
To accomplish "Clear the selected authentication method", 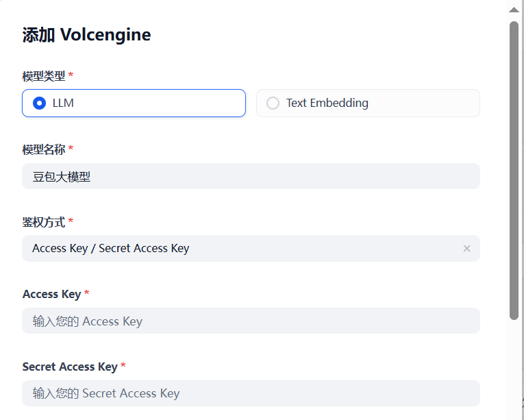I will point(466,249).
